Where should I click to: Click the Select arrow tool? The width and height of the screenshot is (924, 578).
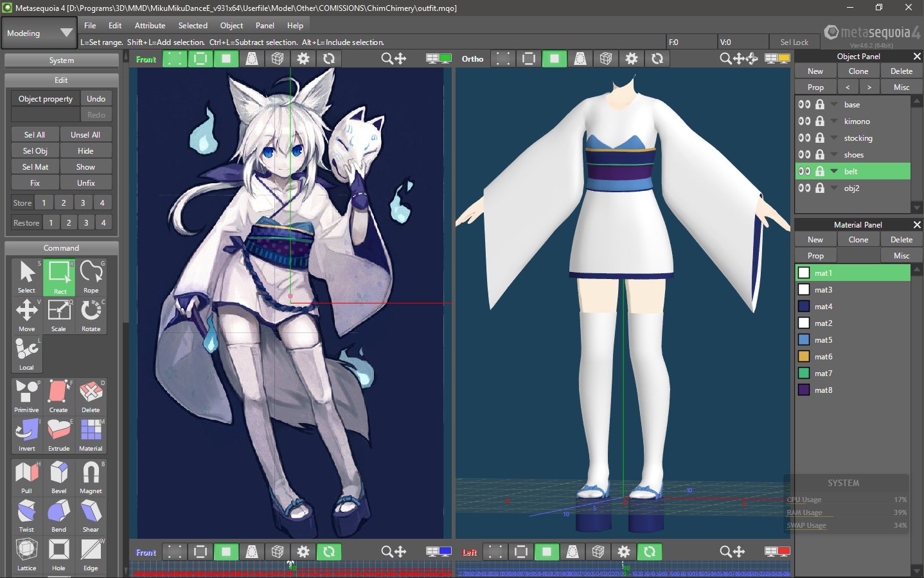(x=27, y=277)
